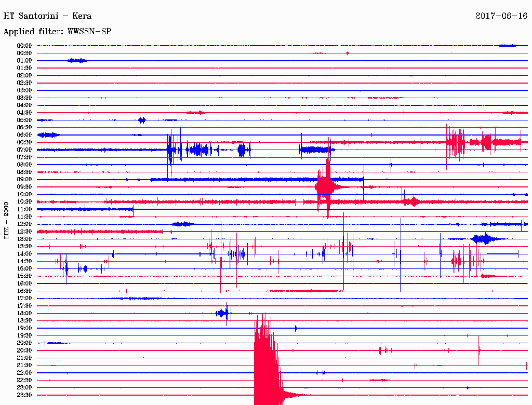Select the 02:30 time label

[x=24, y=83]
